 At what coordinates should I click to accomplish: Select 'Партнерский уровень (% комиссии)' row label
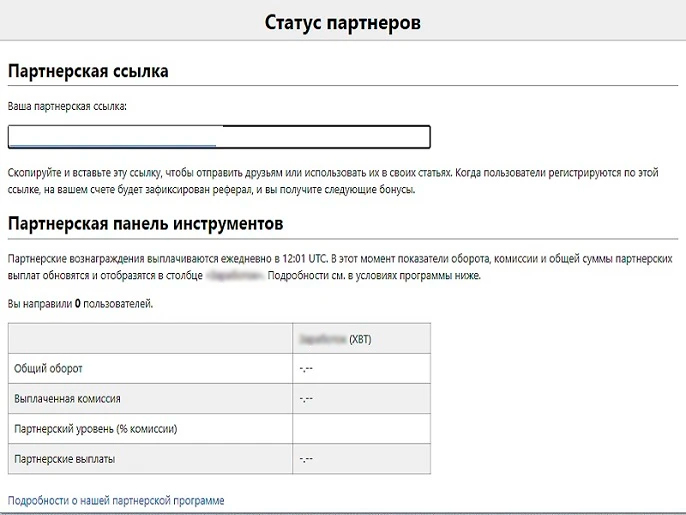(95, 429)
